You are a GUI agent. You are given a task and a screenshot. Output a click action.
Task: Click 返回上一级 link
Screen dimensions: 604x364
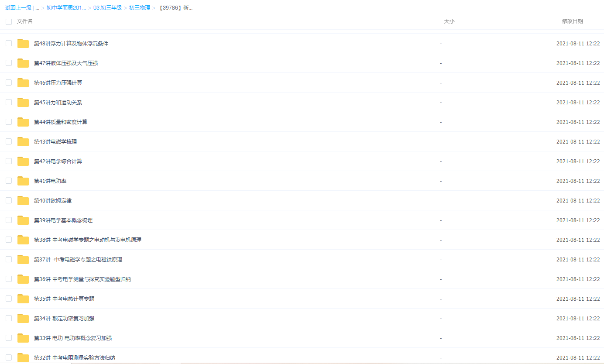18,8
